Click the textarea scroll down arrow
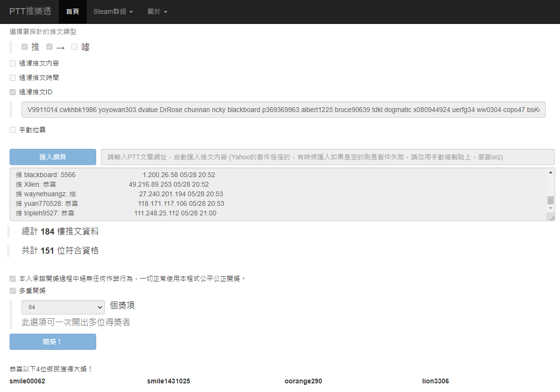 click(x=551, y=208)
